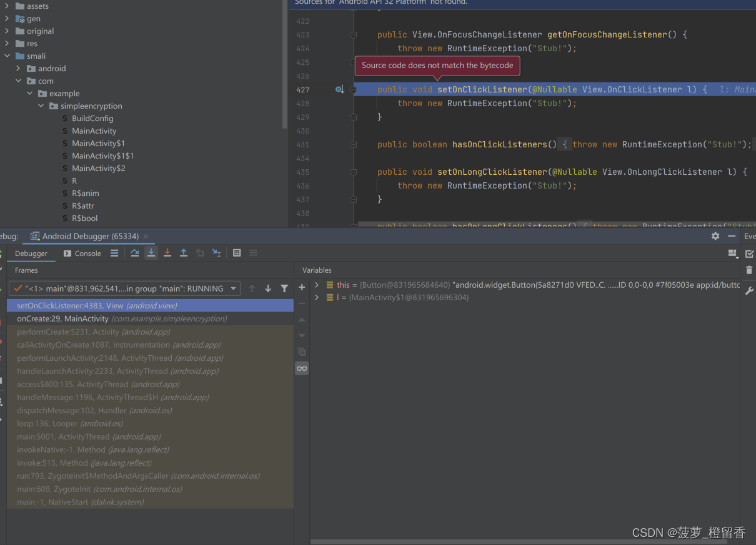The width and height of the screenshot is (756, 545).
Task: Click the Trace Current Stream Chain icon
Action: point(253,253)
